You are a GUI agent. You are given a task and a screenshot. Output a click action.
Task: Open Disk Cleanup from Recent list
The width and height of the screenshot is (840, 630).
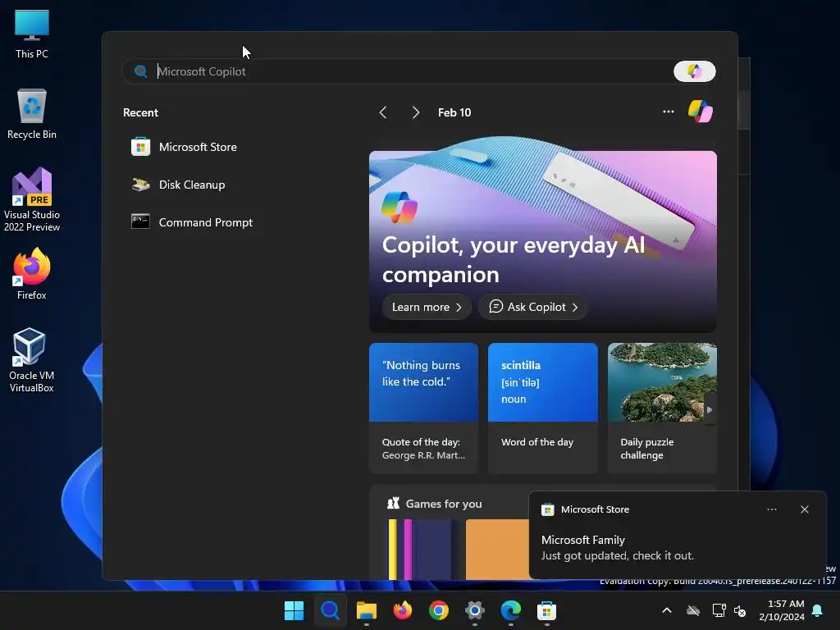tap(178, 185)
